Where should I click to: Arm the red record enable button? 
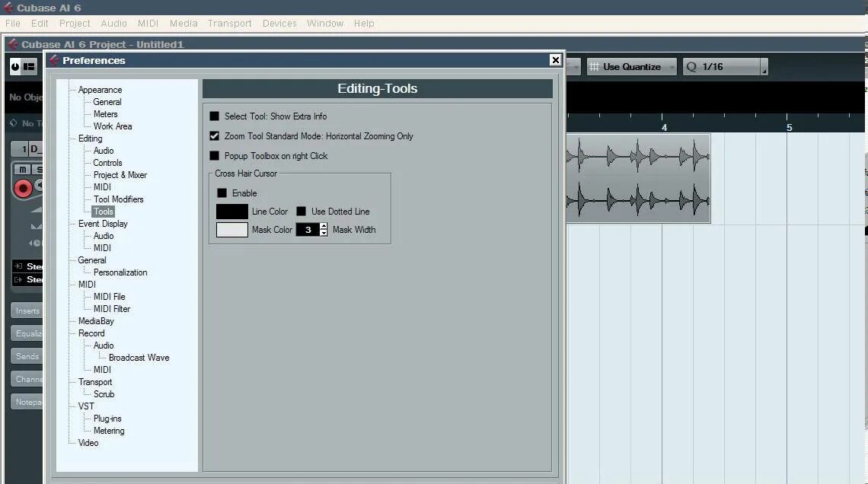(23, 189)
